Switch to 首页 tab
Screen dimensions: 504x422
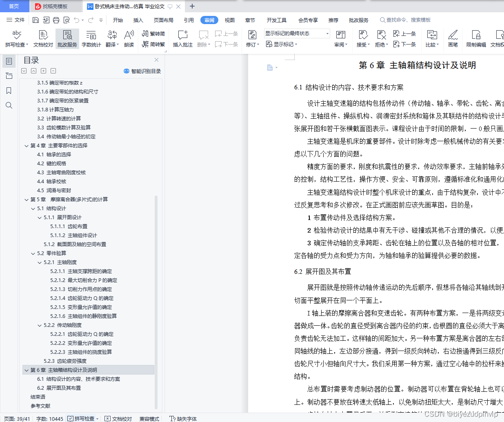14,6
